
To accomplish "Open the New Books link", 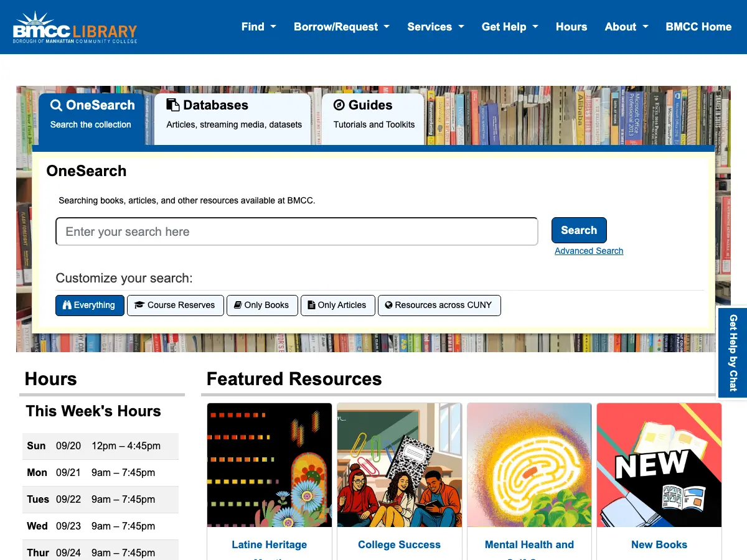I will pos(659,544).
